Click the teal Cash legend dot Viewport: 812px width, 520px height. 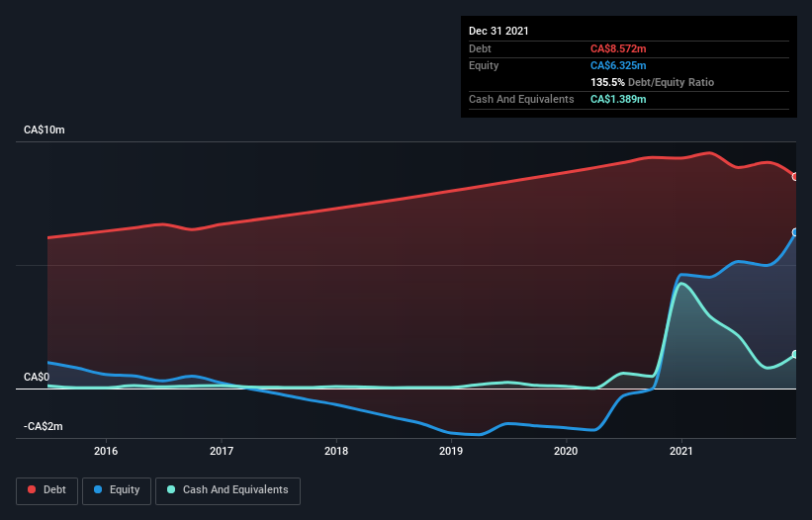pos(171,489)
